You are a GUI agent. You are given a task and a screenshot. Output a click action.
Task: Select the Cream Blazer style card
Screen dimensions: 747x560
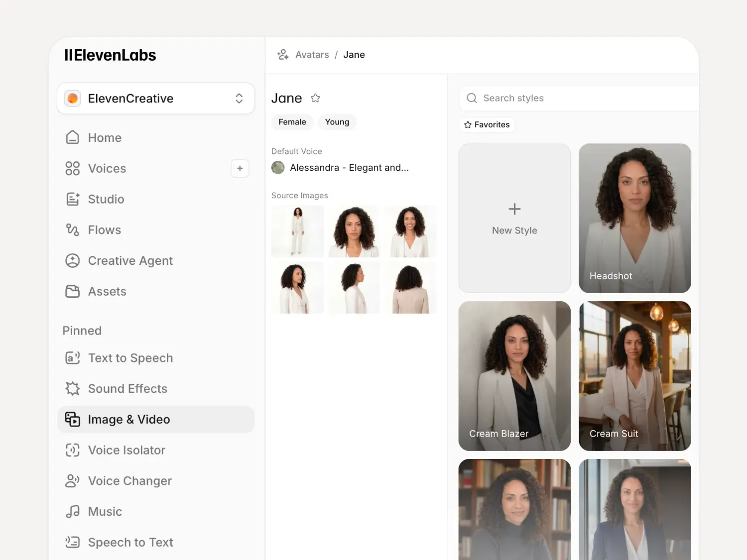click(x=514, y=376)
